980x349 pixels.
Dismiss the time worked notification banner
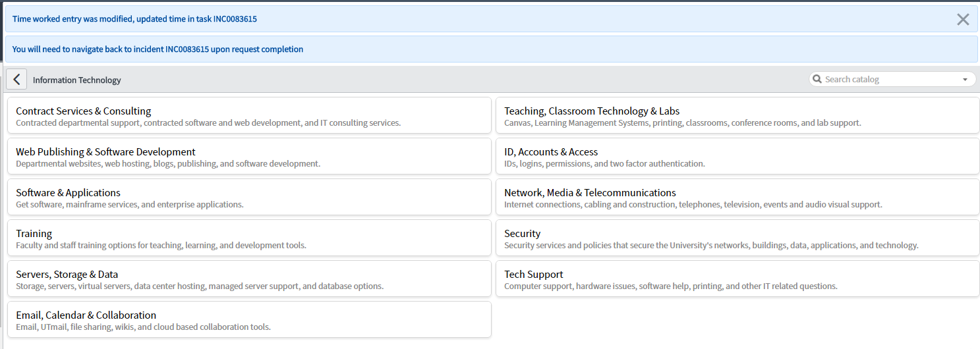[963, 19]
